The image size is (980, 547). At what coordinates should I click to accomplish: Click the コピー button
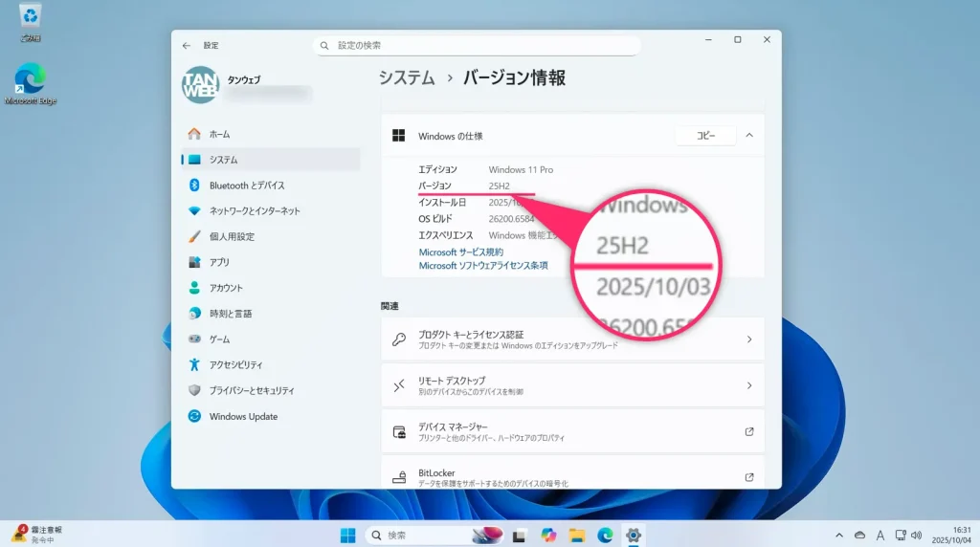click(x=705, y=136)
